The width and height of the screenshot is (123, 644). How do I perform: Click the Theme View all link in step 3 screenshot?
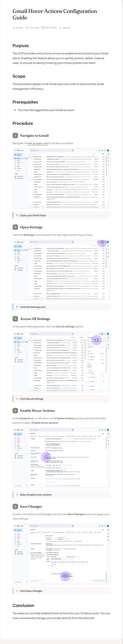103,363
